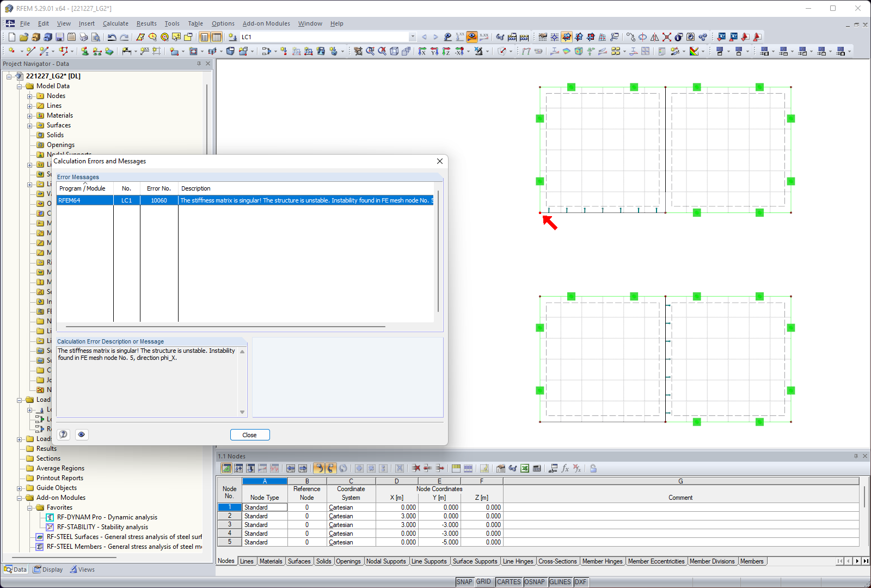
Task: Open the Tools menu
Action: [172, 23]
